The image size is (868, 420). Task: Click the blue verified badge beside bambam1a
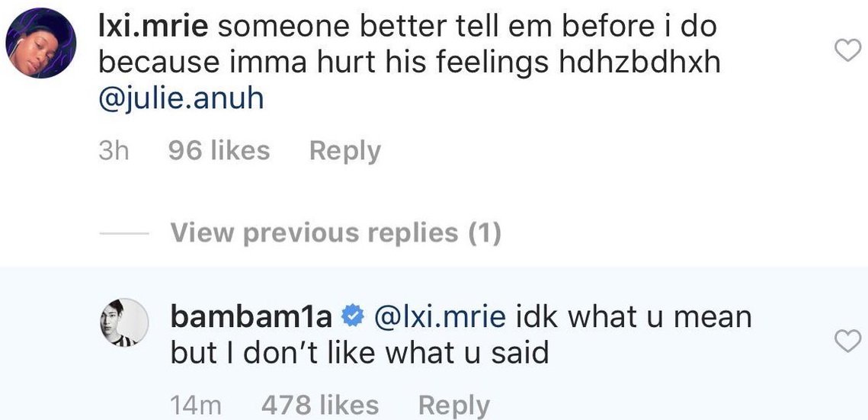[x=351, y=316]
